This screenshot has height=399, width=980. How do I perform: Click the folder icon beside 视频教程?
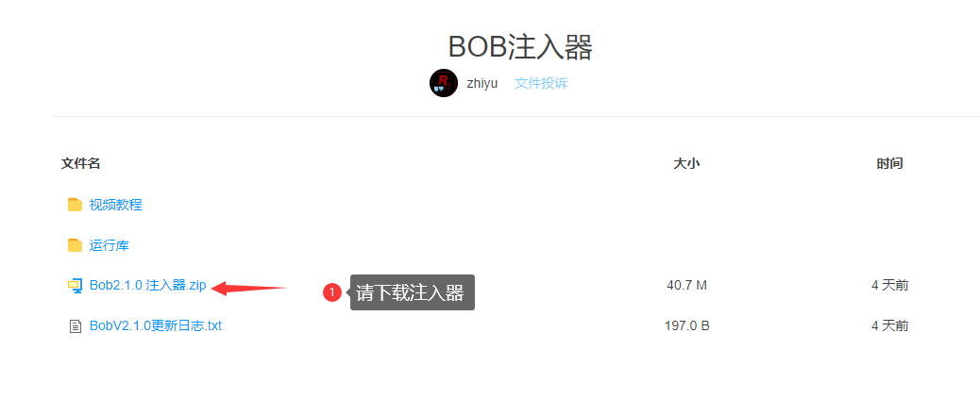coord(75,205)
